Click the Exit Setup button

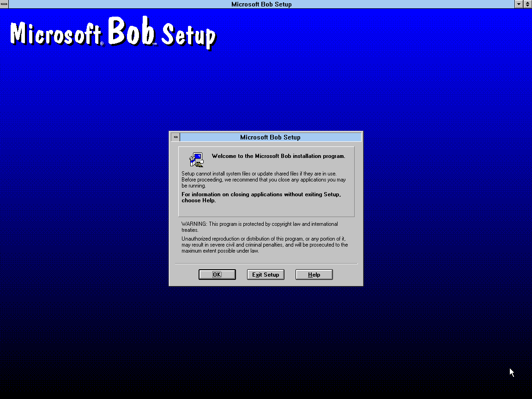tap(266, 274)
